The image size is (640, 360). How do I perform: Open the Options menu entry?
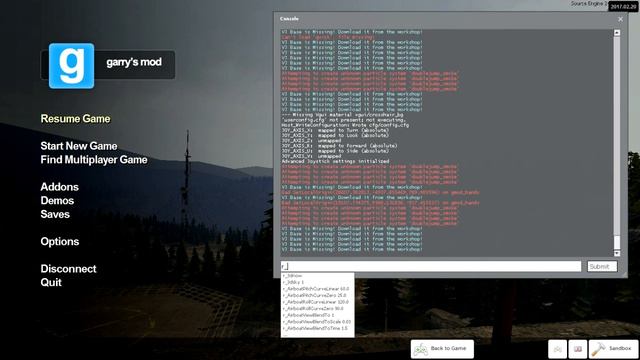click(x=60, y=242)
